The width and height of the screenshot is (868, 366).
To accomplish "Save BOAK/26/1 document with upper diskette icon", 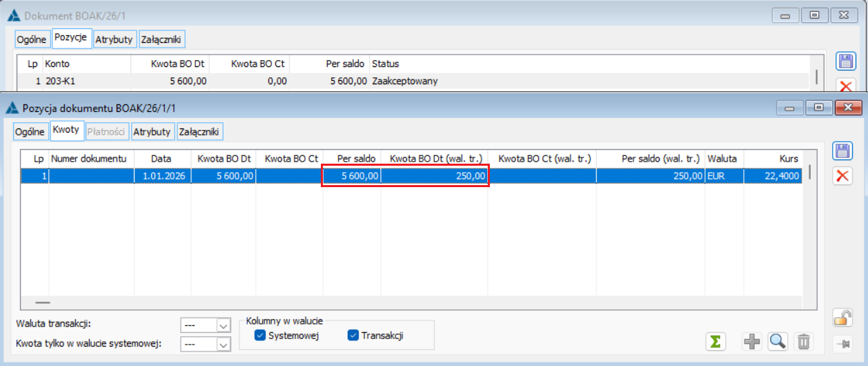I will (846, 61).
